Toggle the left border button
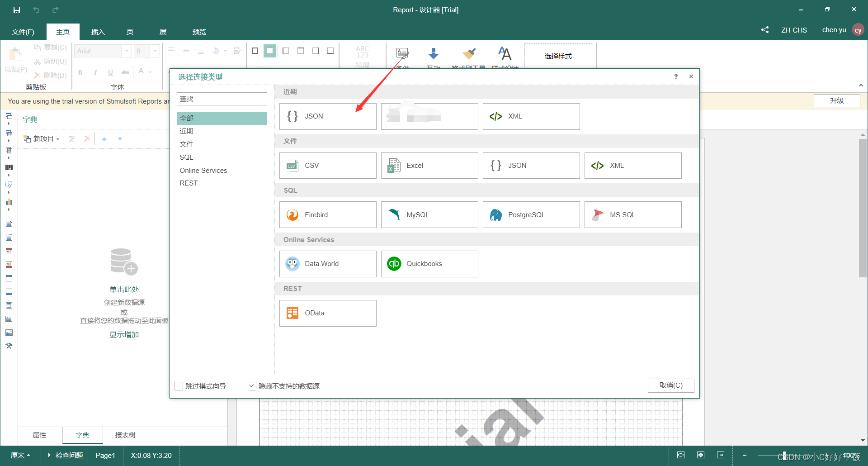 pos(286,51)
